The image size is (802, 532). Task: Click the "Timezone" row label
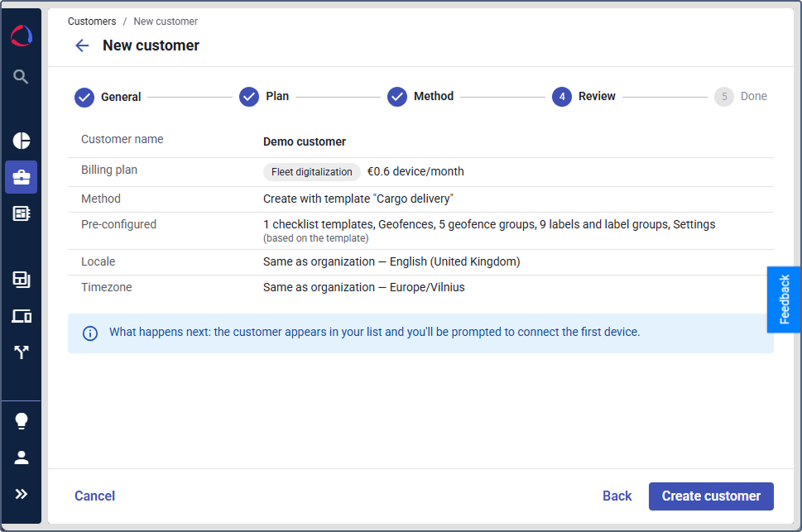(x=107, y=287)
